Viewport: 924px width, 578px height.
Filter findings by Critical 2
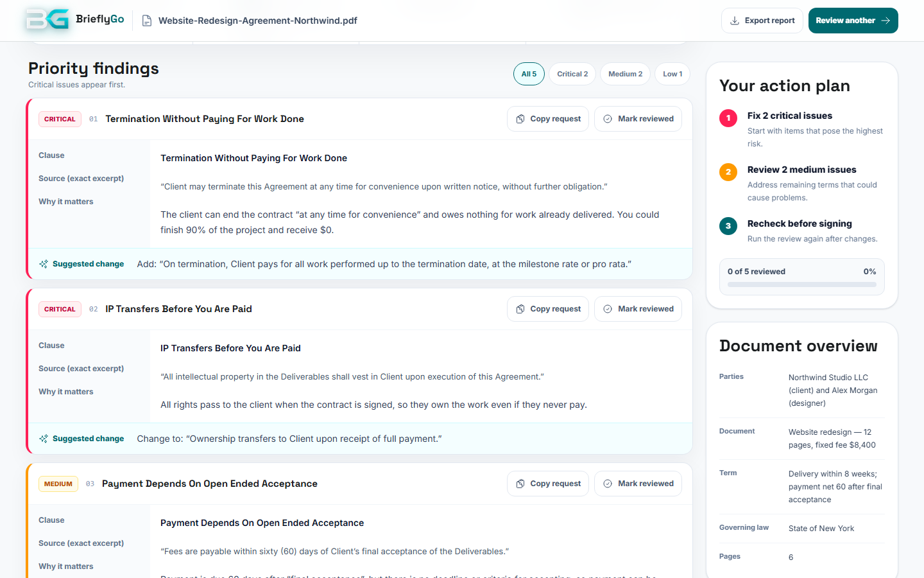point(572,74)
